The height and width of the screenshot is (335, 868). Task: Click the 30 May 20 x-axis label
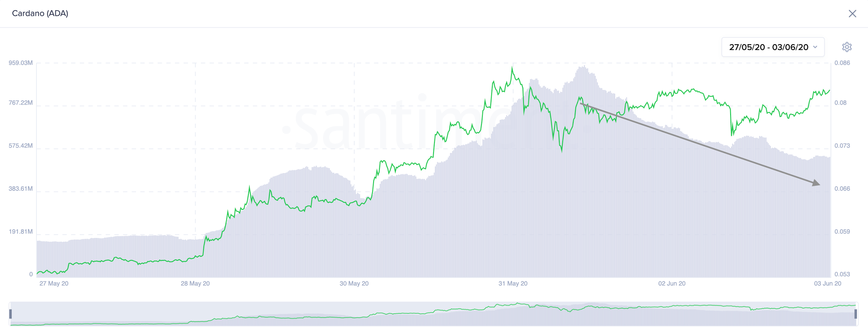pos(354,284)
